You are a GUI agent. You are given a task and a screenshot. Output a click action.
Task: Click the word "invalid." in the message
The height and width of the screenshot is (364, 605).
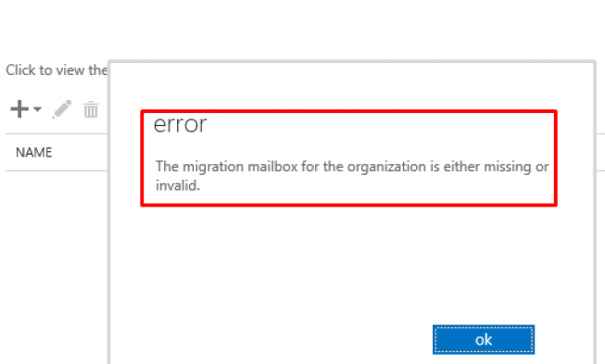click(x=178, y=185)
